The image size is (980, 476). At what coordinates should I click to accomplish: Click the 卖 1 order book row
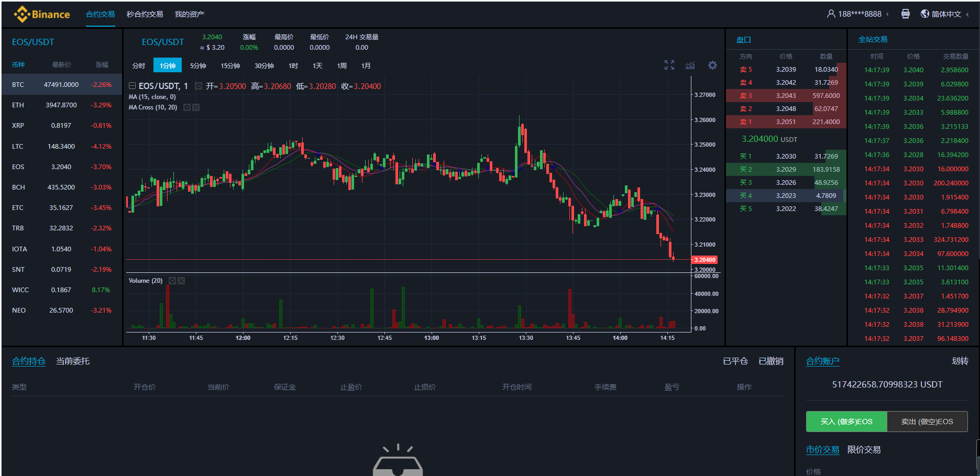[786, 122]
